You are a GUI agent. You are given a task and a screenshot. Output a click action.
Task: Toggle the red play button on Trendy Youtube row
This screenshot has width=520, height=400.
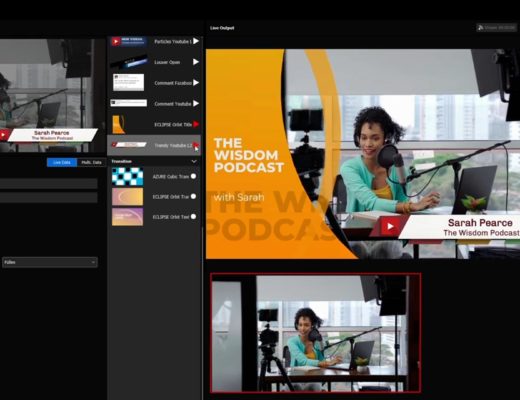click(x=196, y=145)
